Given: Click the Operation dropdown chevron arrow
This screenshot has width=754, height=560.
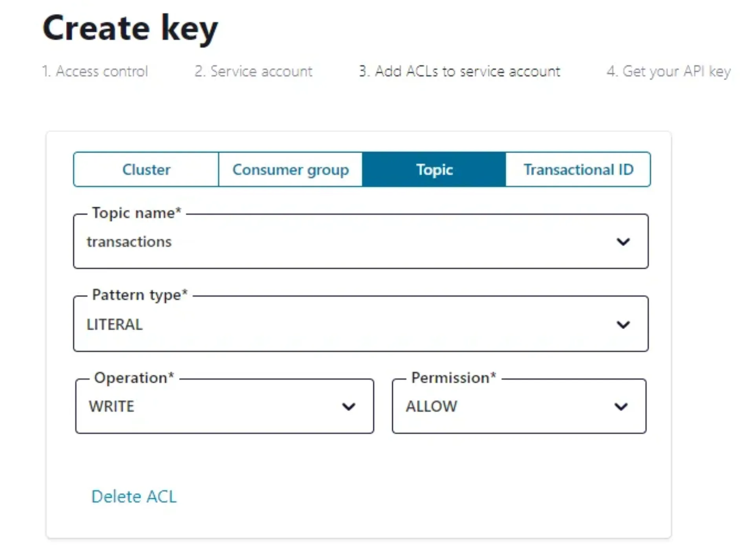Looking at the screenshot, I should pos(348,406).
